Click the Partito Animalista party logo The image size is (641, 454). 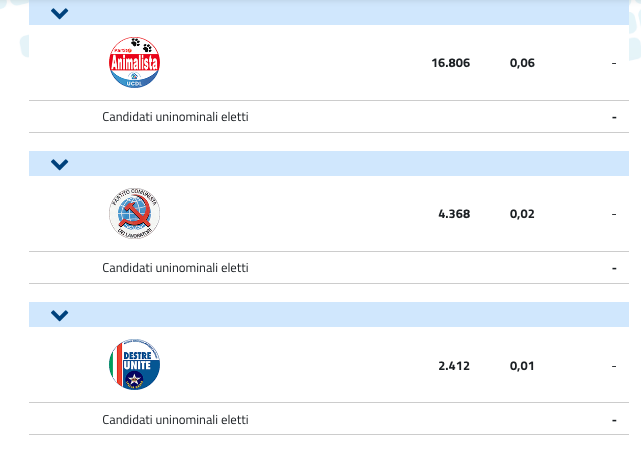134,62
